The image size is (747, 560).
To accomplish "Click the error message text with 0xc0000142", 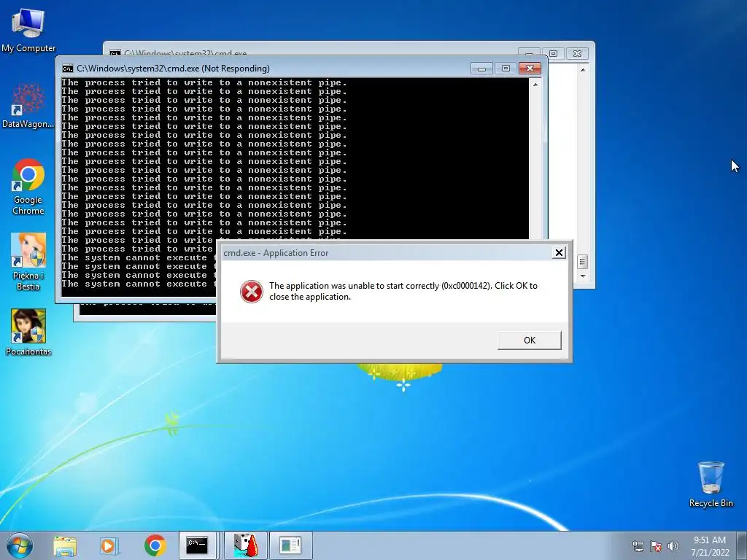I will [403, 291].
